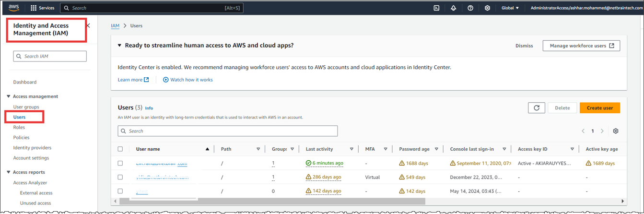Check the first user row checkbox
Viewport: 644px width, 214px height.
pyautogui.click(x=120, y=163)
